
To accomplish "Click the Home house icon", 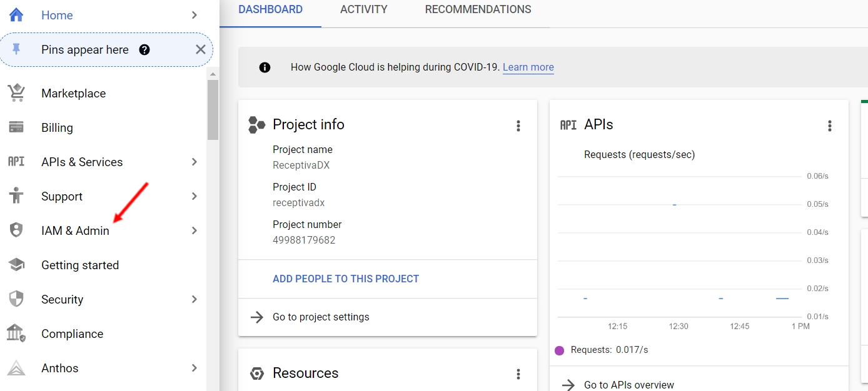I will click(16, 15).
